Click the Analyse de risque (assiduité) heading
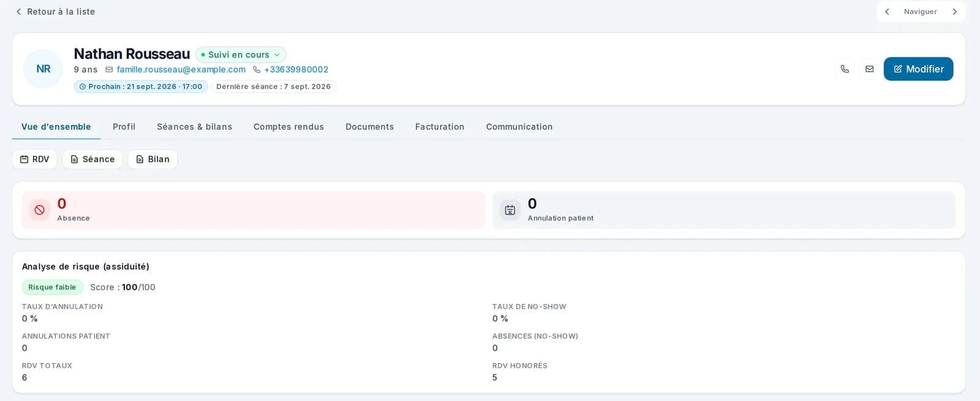The height and width of the screenshot is (401, 980). pyautogui.click(x=86, y=267)
